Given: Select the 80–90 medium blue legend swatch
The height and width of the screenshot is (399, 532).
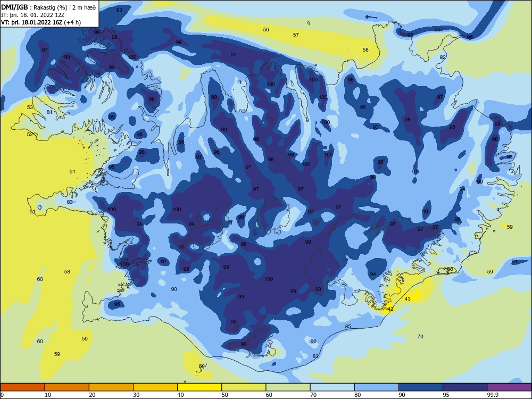Looking at the screenshot, I should coord(377,387).
